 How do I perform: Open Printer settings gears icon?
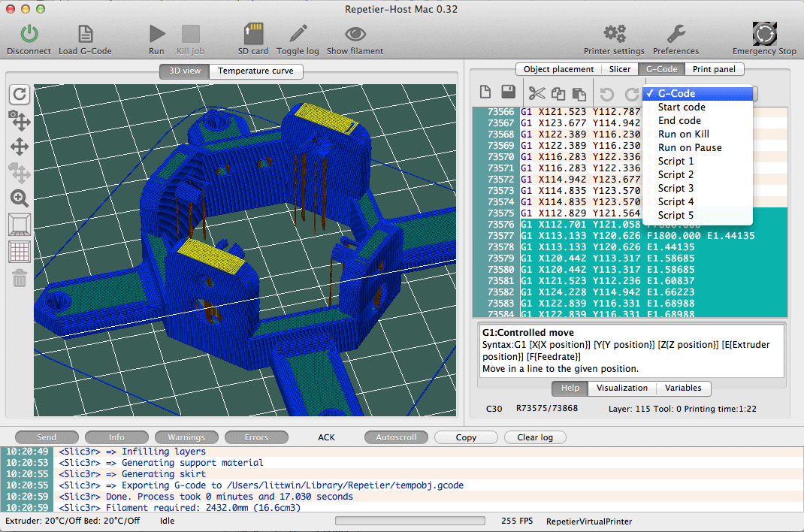(x=614, y=34)
